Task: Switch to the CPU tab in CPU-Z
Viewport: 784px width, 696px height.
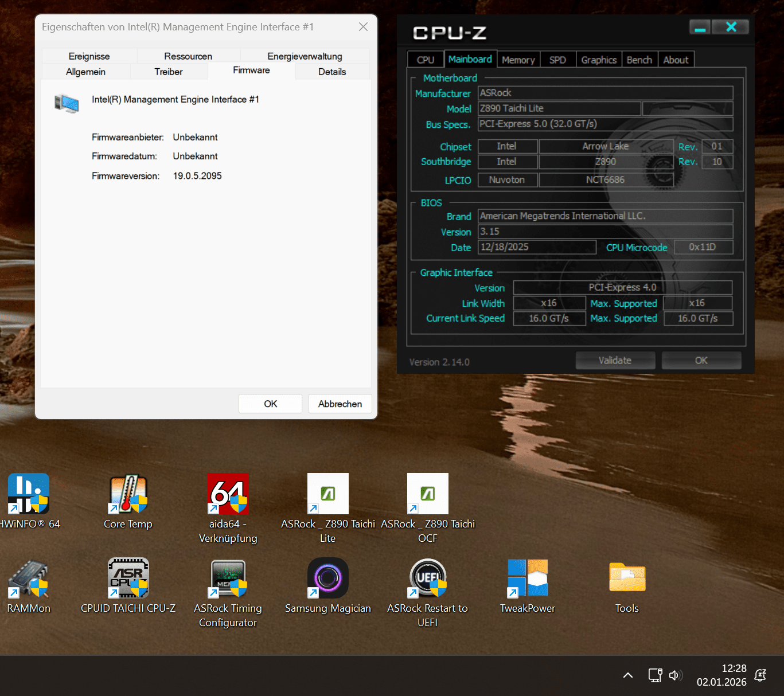Action: pyautogui.click(x=426, y=60)
